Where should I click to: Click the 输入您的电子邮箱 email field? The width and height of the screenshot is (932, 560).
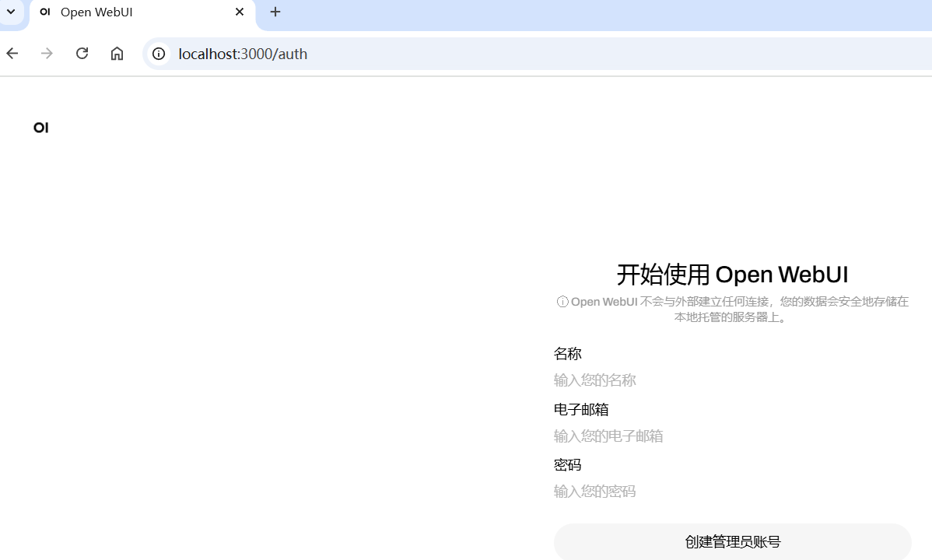[x=732, y=436]
